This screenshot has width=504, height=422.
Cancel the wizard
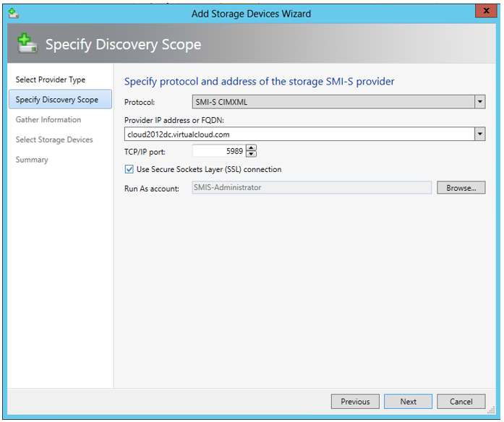point(461,402)
